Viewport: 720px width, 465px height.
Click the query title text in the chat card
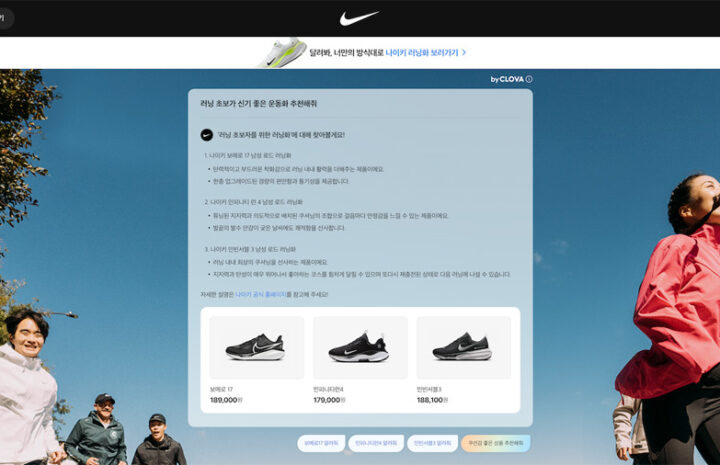click(259, 104)
